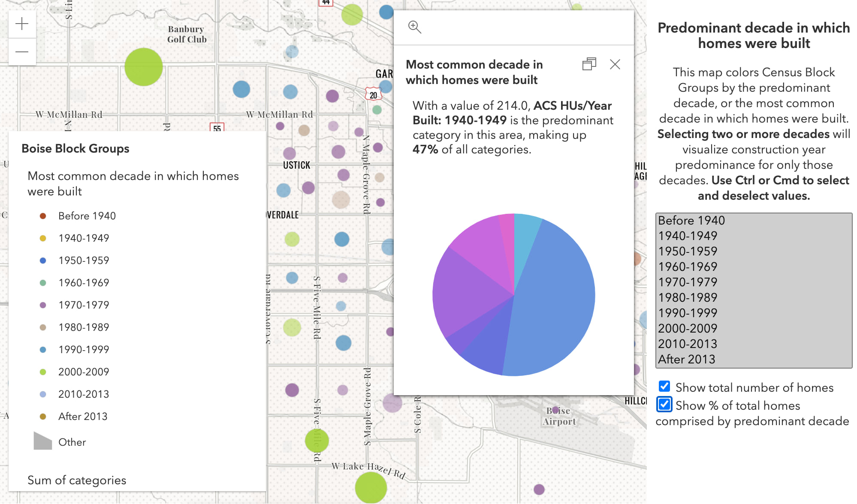Pick After 2013 from the decade list
The image size is (857, 504).
pyautogui.click(x=686, y=359)
